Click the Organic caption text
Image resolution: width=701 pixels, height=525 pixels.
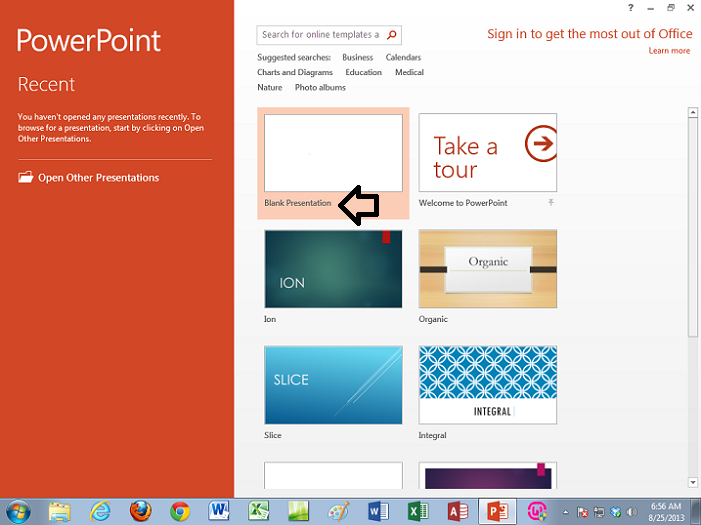(433, 319)
